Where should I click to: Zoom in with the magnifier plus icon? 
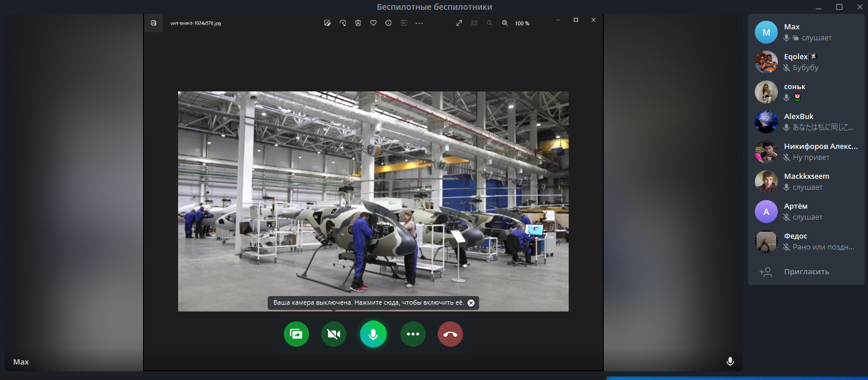pyautogui.click(x=505, y=23)
